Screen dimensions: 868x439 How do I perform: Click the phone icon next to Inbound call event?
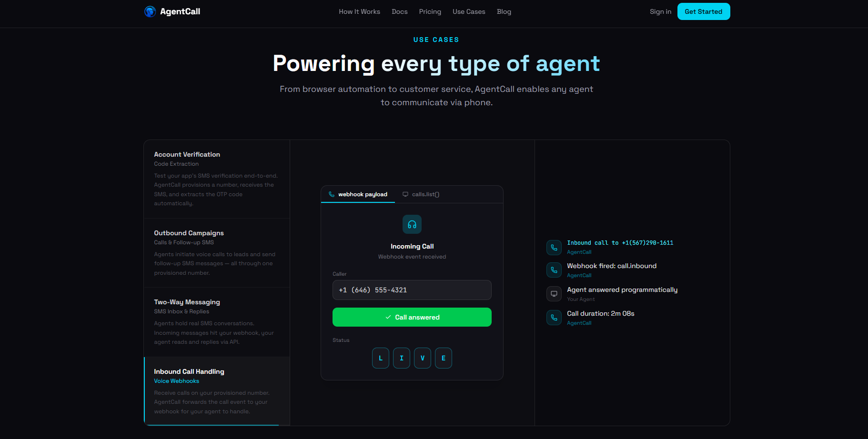coord(554,247)
